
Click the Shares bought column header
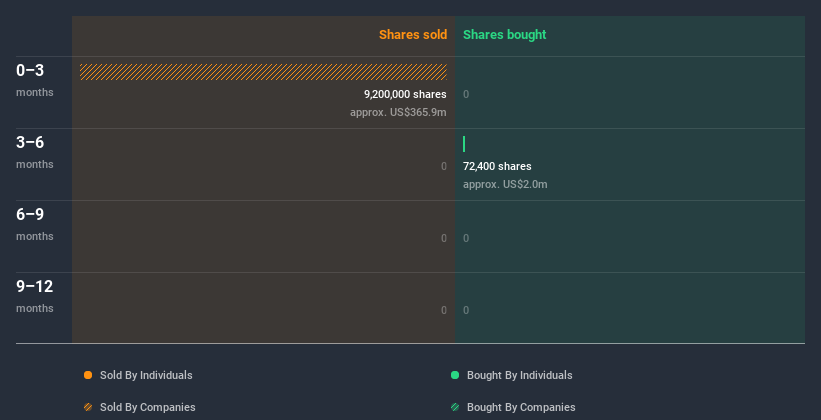point(505,35)
